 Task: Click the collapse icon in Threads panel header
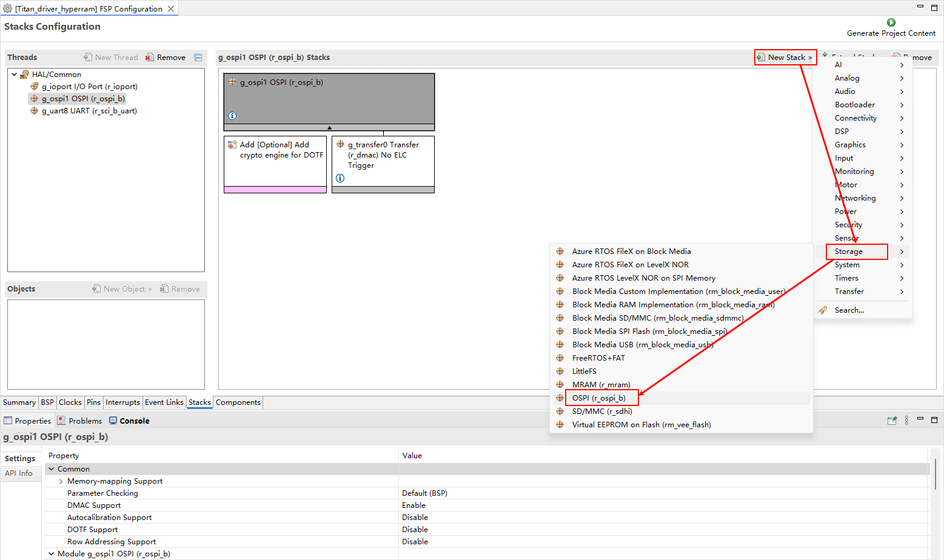click(198, 58)
